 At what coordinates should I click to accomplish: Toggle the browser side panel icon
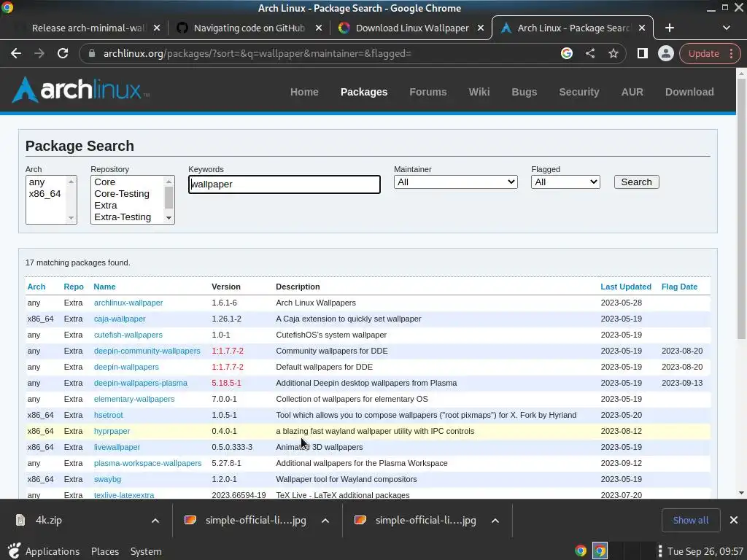[x=642, y=53]
